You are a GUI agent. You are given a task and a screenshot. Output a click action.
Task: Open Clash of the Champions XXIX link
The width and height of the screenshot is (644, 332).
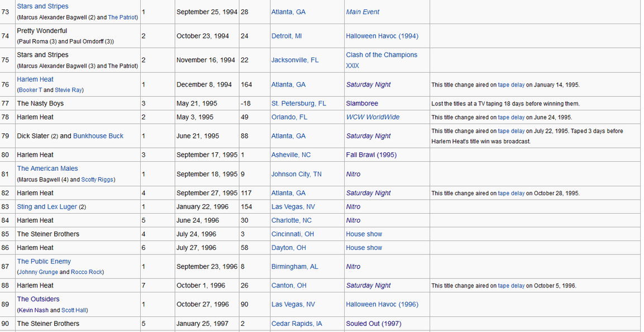point(381,60)
